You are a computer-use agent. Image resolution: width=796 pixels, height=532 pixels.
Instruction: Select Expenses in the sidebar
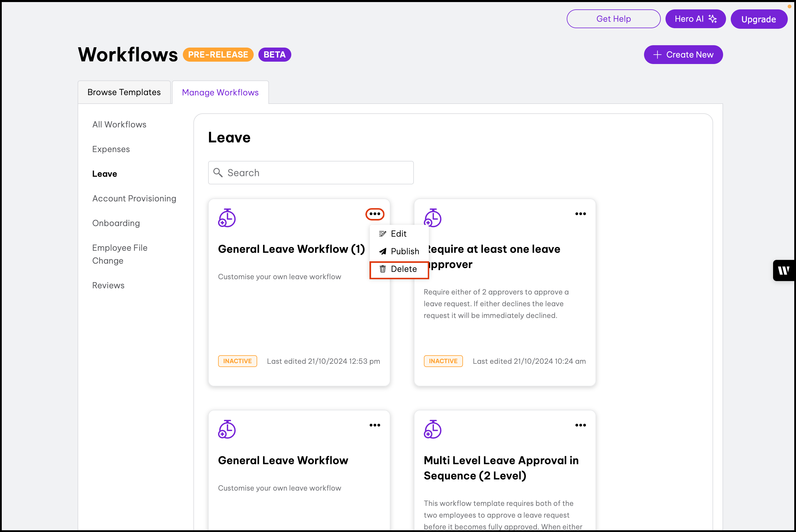pos(111,149)
